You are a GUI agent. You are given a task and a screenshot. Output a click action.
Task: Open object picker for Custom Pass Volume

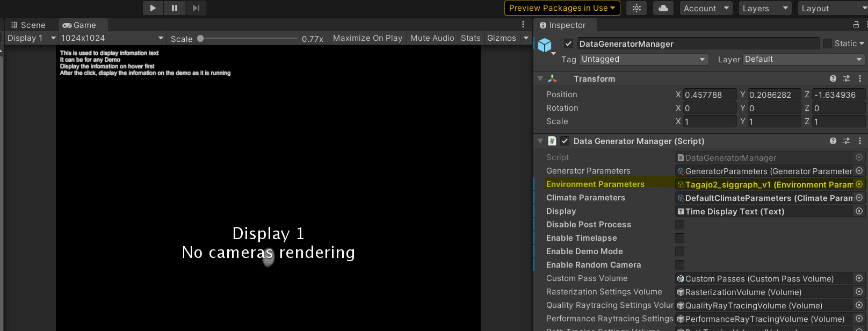click(x=859, y=278)
